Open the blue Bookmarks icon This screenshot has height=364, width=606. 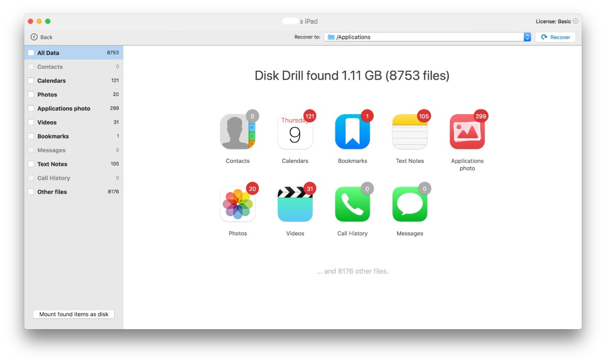click(x=352, y=132)
